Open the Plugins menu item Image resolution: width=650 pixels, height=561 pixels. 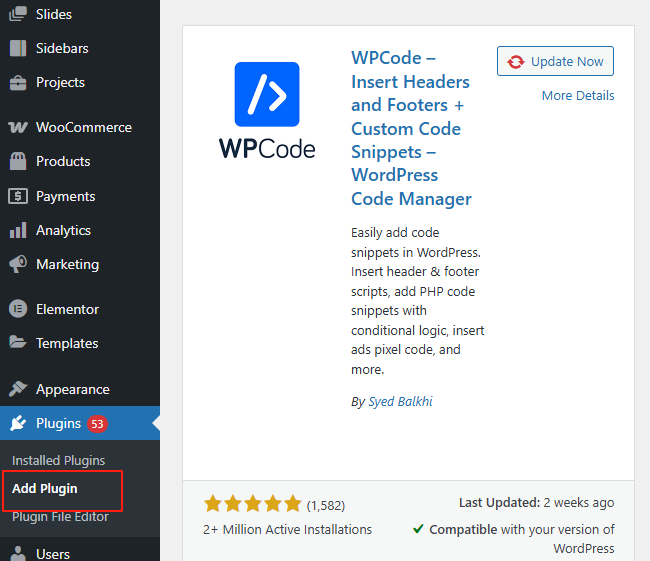point(58,423)
